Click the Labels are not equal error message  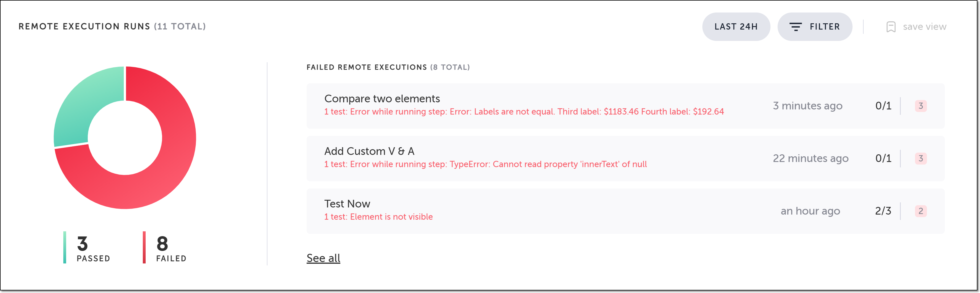point(524,112)
